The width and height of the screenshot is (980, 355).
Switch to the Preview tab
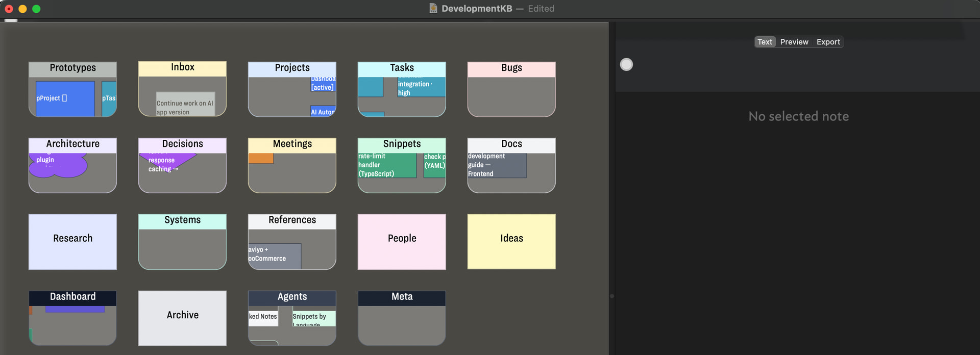click(x=794, y=42)
